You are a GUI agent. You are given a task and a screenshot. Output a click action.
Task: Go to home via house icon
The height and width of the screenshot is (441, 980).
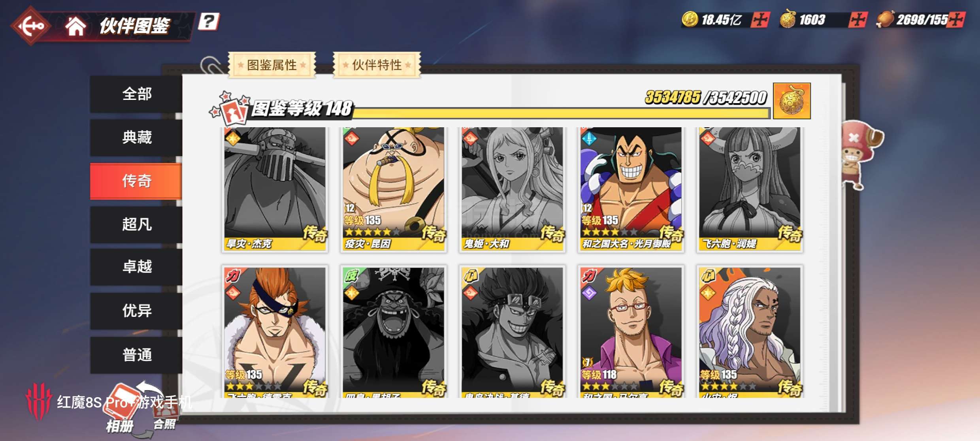coord(75,26)
